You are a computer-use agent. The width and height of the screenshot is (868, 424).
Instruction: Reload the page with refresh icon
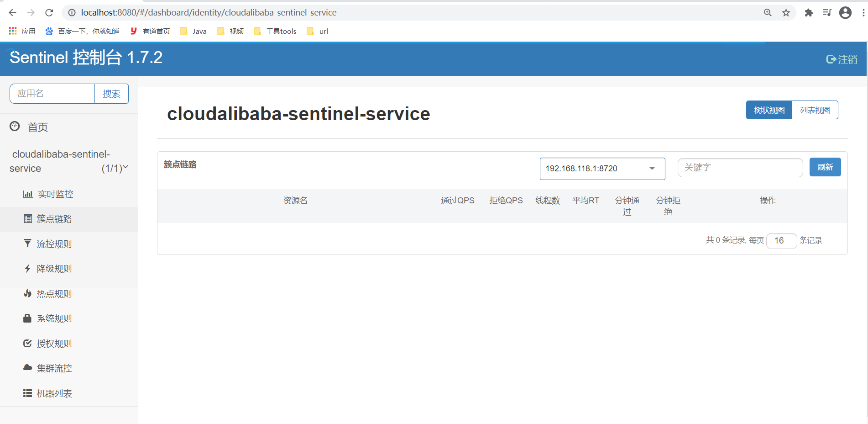tap(49, 13)
